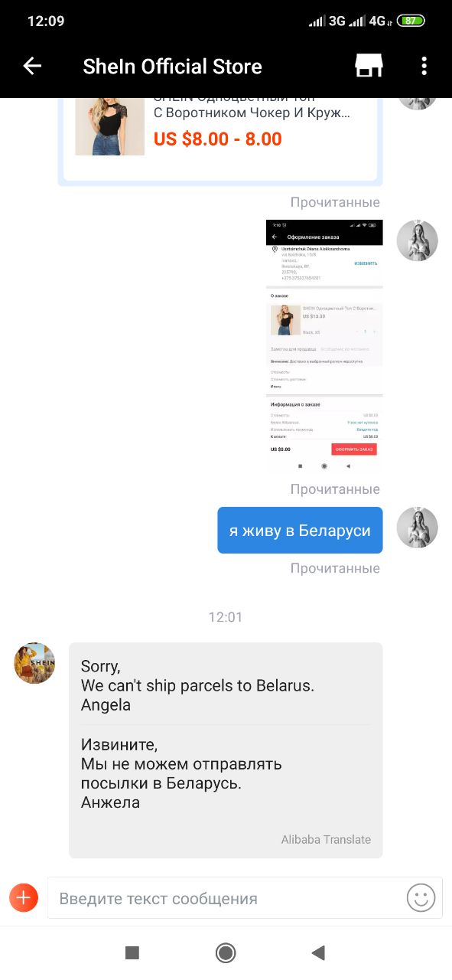Tap the SheIn Official Store title
452x980 pixels.
[x=172, y=67]
